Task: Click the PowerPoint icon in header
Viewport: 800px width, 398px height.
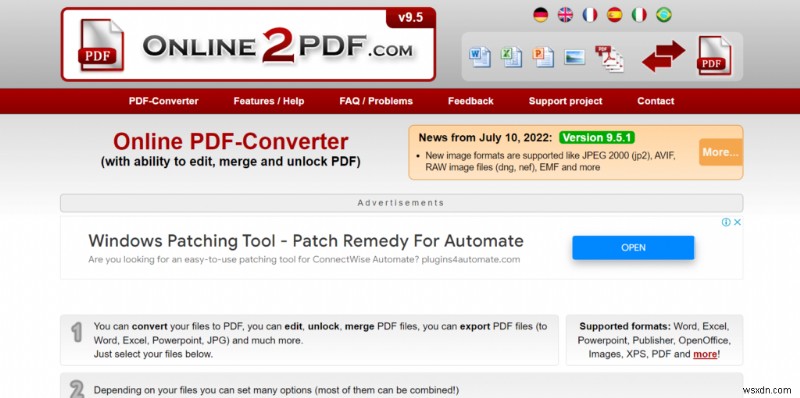Action: pos(543,57)
